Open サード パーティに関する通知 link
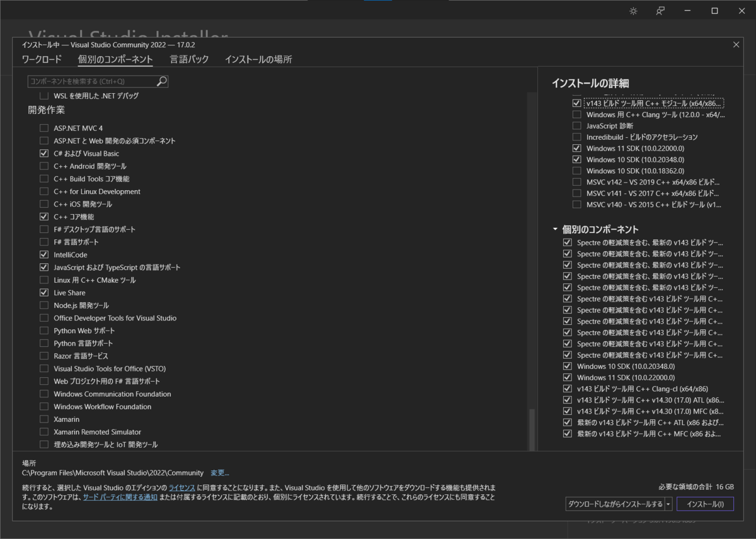Image resolution: width=756 pixels, height=539 pixels. pyautogui.click(x=120, y=497)
